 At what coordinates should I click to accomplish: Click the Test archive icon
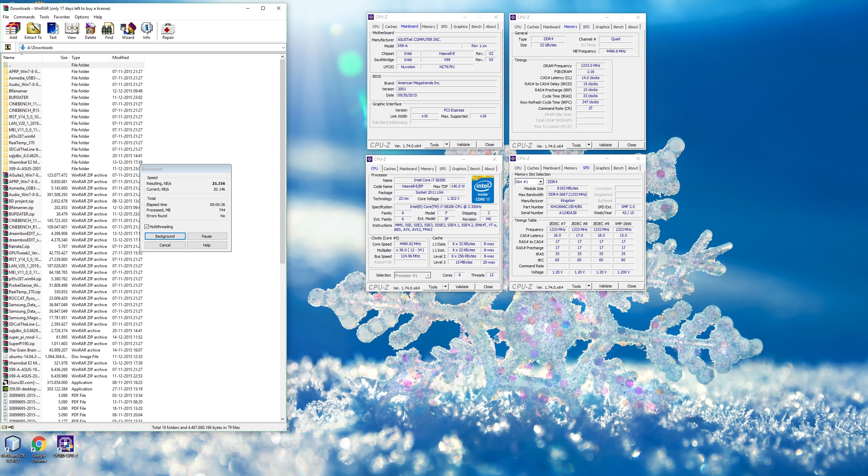coord(53,31)
